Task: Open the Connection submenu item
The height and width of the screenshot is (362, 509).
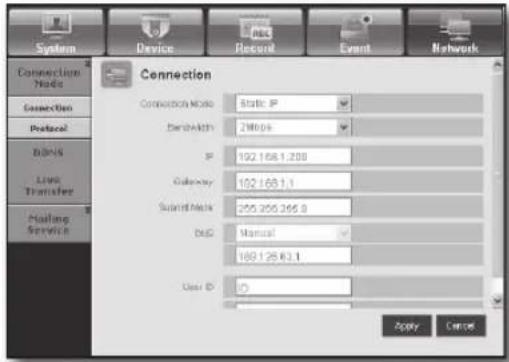Action: tap(49, 107)
